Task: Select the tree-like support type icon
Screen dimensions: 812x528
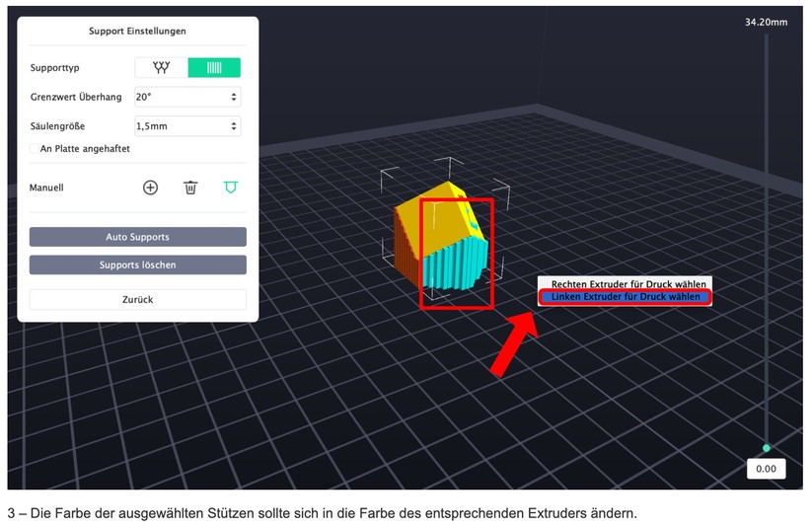Action: pos(161,68)
